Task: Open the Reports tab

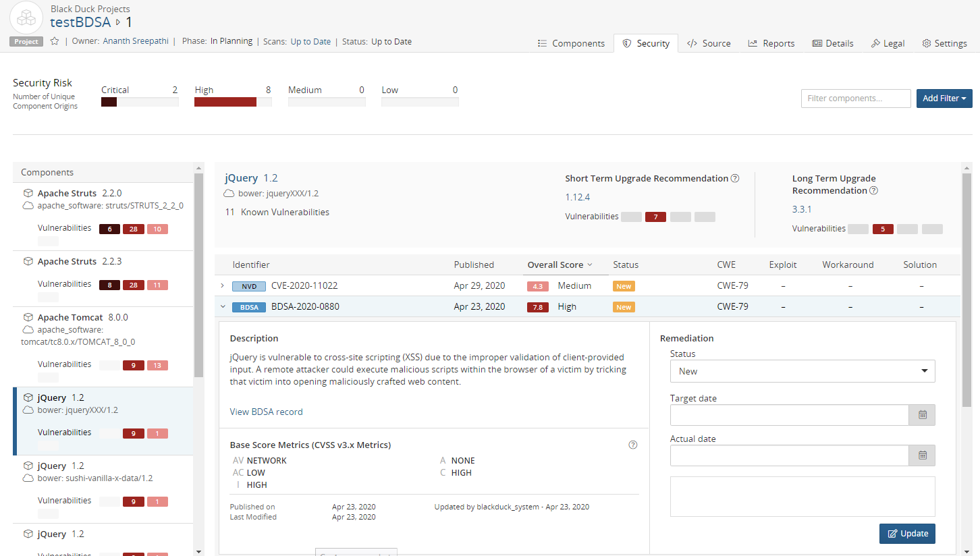Action: [x=771, y=43]
